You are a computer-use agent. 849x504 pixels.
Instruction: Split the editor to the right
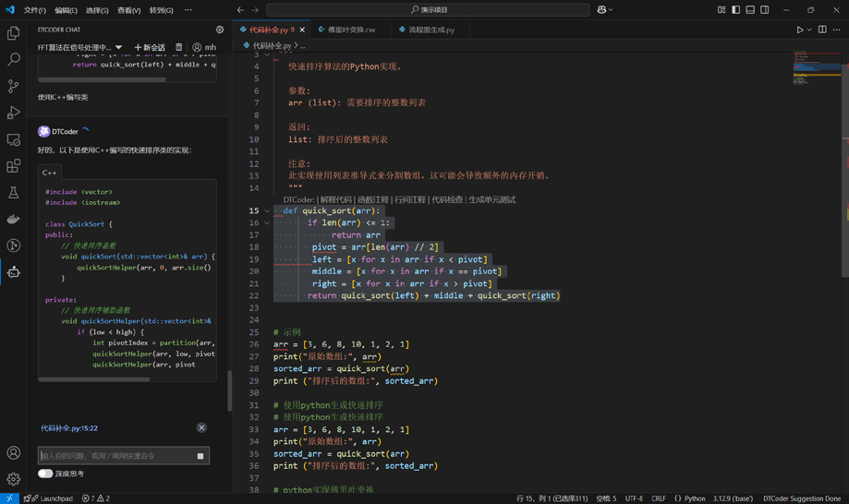tap(822, 30)
